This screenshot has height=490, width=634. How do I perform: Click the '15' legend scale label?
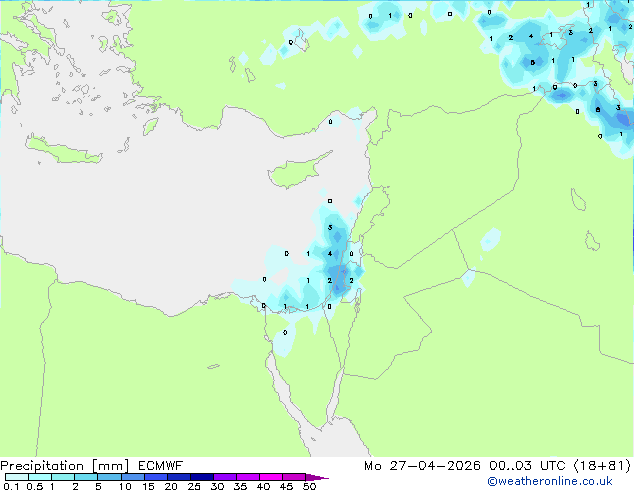coord(148,486)
